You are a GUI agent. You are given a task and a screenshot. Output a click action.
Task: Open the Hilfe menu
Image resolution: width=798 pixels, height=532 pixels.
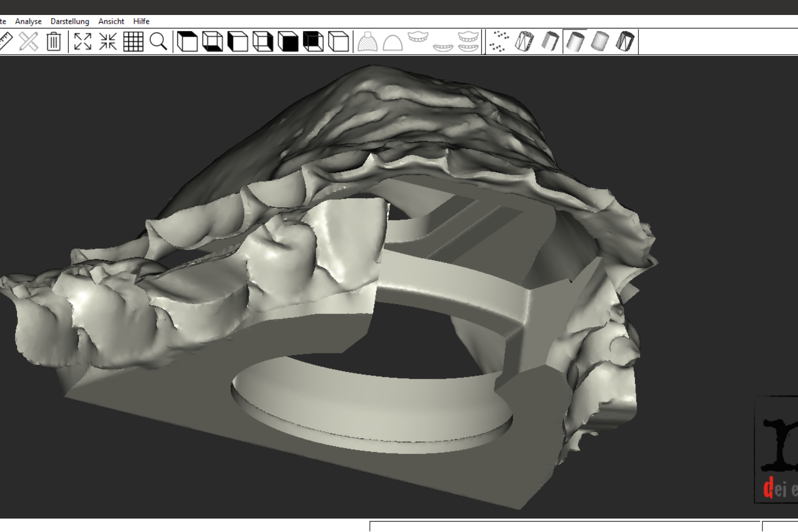pos(141,21)
